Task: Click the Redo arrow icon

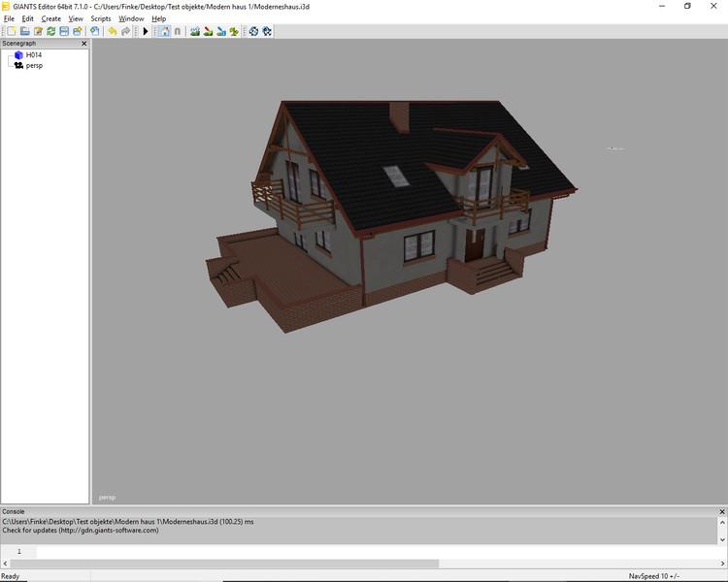Action: [x=125, y=31]
